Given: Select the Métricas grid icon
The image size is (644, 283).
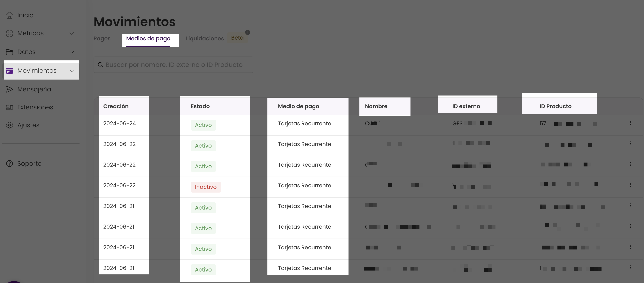Looking at the screenshot, I should [x=10, y=33].
